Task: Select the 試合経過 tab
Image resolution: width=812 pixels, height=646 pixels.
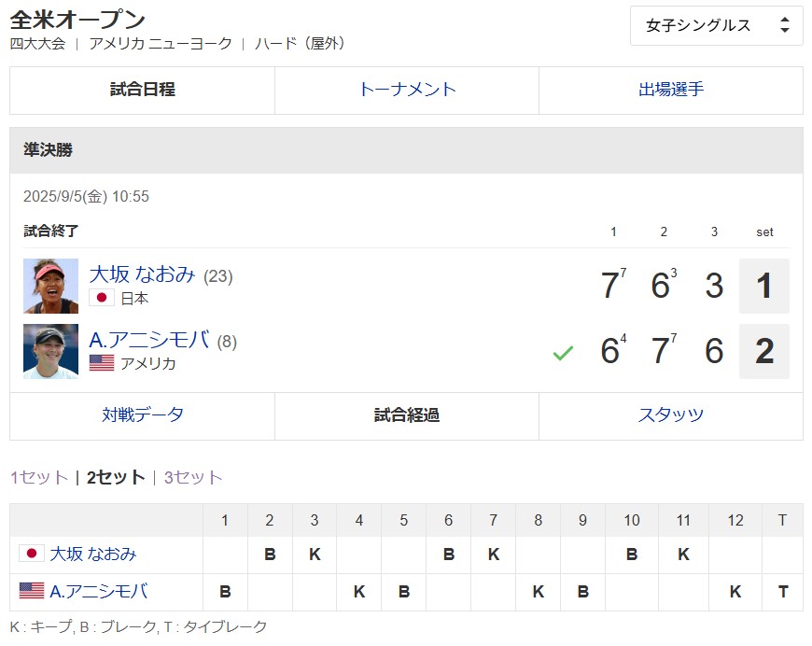Action: point(407,415)
